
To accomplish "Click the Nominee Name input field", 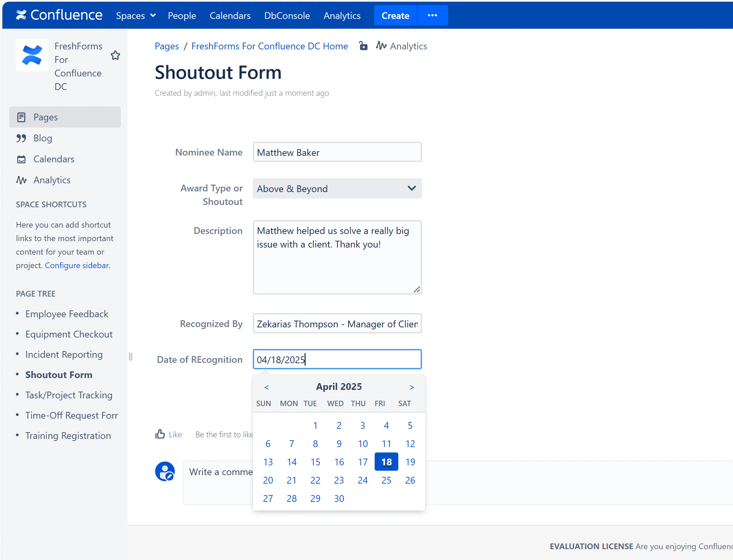I will click(337, 152).
